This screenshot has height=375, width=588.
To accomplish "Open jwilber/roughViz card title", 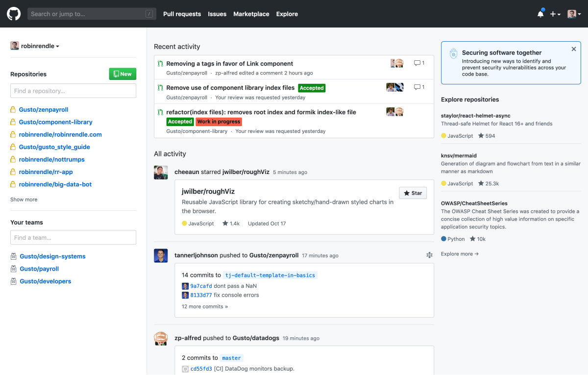I will [x=208, y=191].
